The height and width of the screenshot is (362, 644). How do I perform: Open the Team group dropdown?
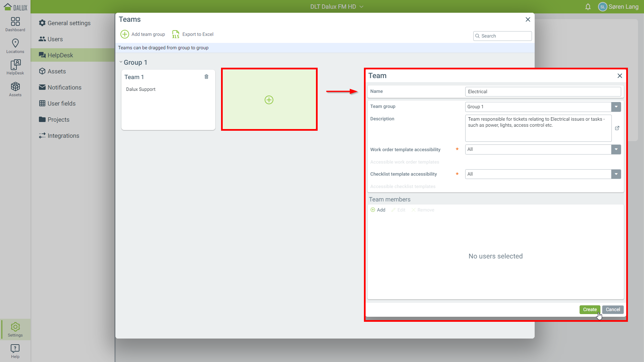[616, 107]
